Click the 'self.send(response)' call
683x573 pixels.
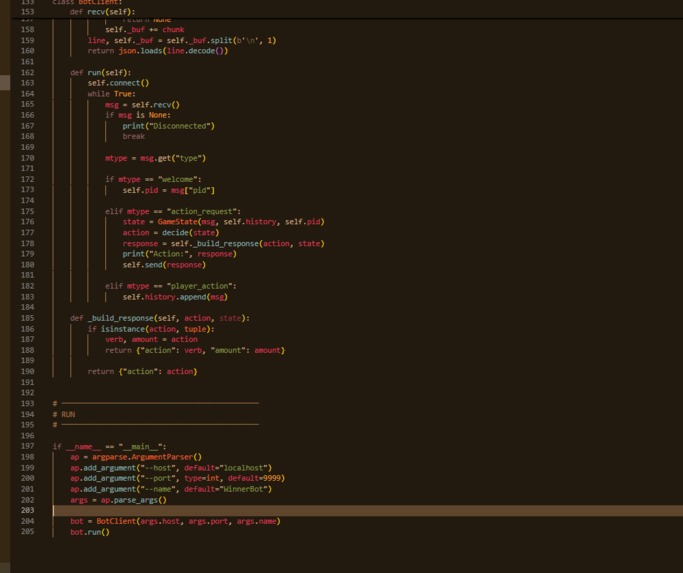164,264
